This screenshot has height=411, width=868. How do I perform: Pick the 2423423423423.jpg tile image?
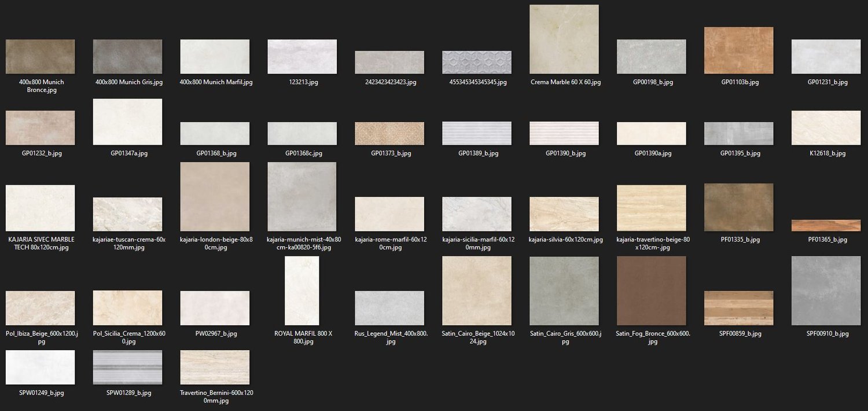(x=389, y=63)
